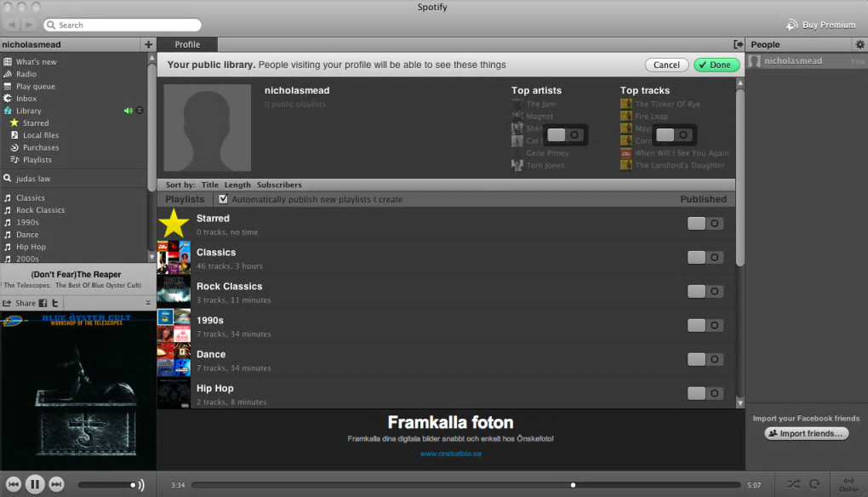Click the playlist list scroll down arrow
The height and width of the screenshot is (497, 868).
740,403
